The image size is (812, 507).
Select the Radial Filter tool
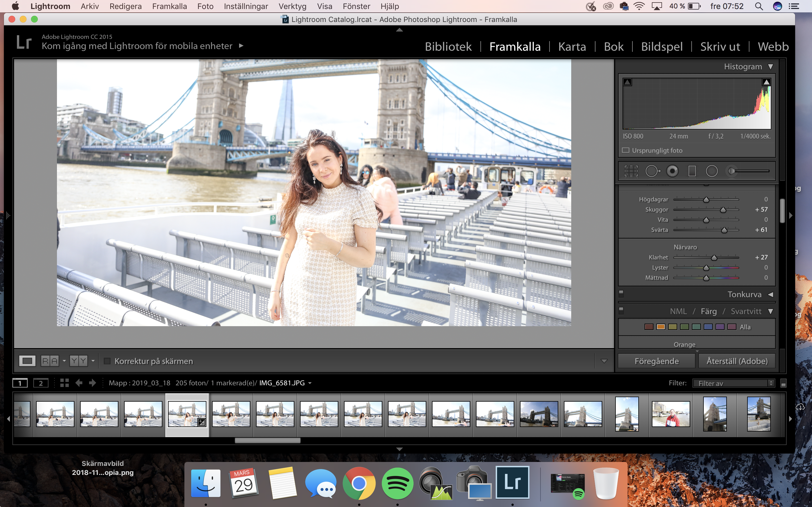(712, 171)
